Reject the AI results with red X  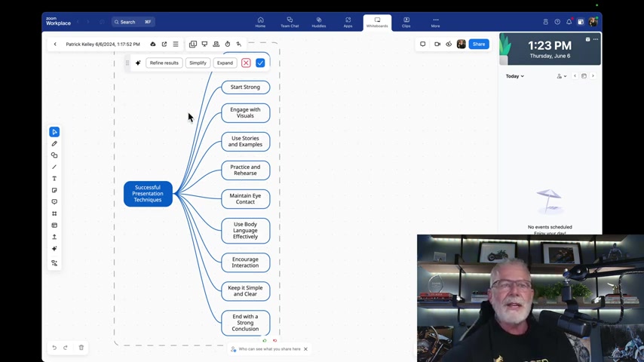pyautogui.click(x=246, y=63)
